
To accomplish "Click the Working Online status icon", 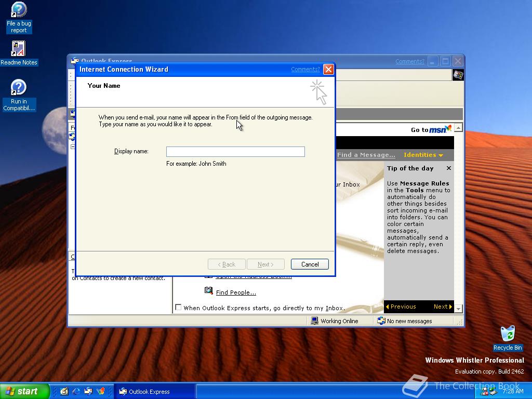I will pyautogui.click(x=314, y=321).
